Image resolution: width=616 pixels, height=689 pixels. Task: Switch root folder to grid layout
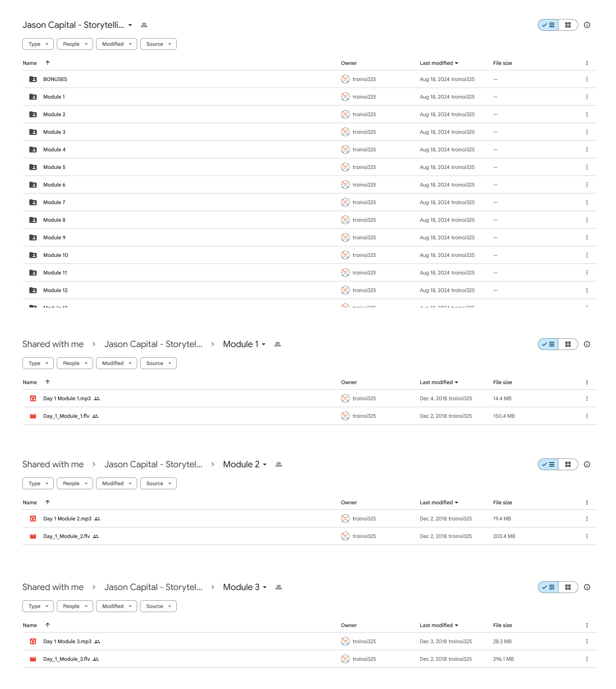coord(568,25)
